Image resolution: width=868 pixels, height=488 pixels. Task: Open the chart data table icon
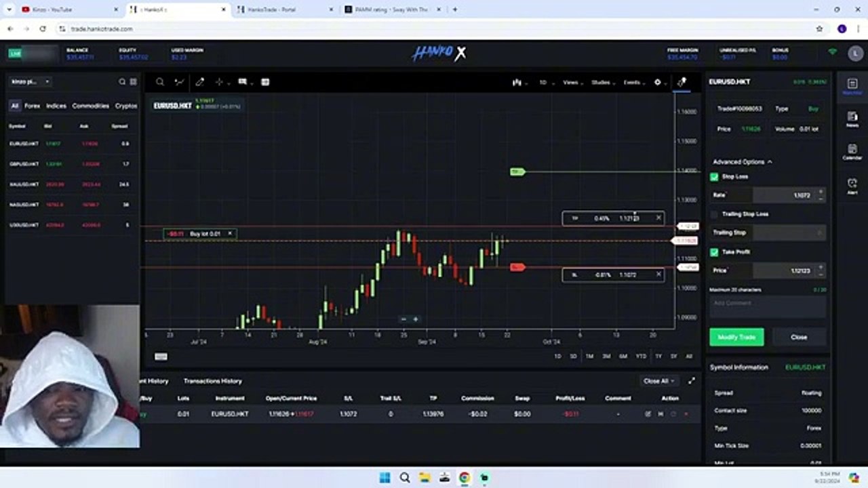265,82
